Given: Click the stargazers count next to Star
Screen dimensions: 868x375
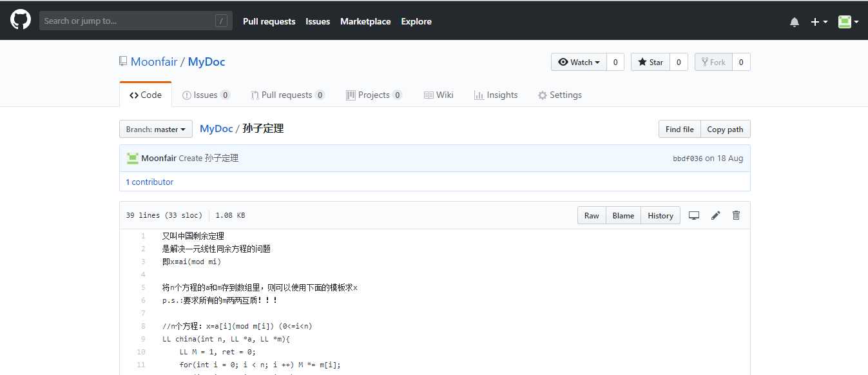Looking at the screenshot, I should pos(679,62).
